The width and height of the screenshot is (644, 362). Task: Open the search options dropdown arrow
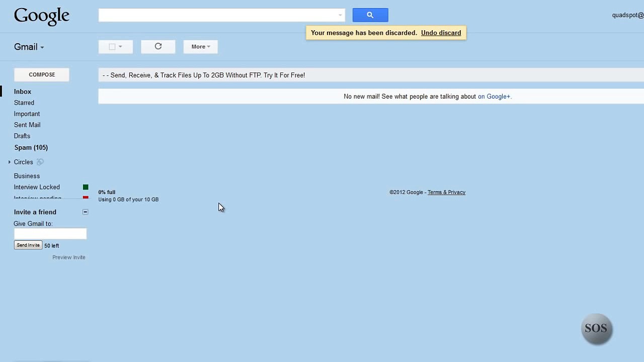pos(340,15)
